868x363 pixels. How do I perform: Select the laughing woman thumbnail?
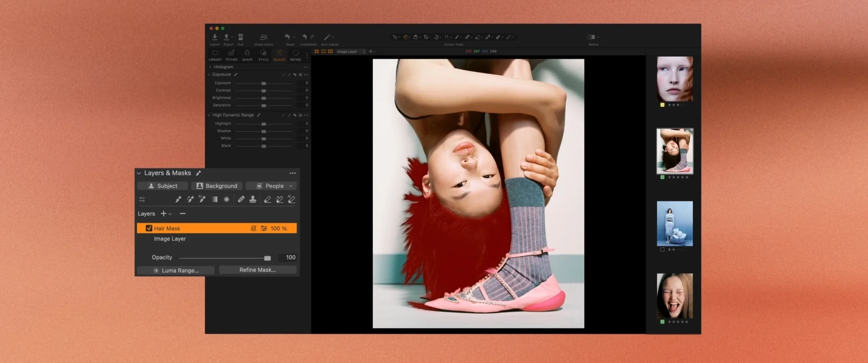(x=675, y=296)
